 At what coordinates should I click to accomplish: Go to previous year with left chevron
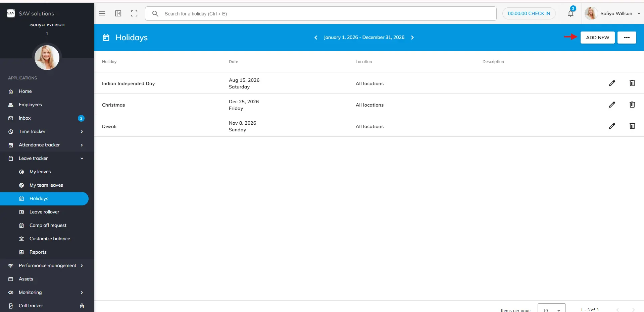point(316,38)
